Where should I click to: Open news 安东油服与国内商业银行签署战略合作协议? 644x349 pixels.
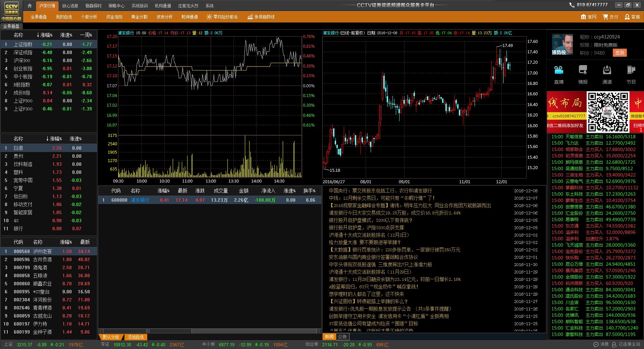pyautogui.click(x=373, y=257)
